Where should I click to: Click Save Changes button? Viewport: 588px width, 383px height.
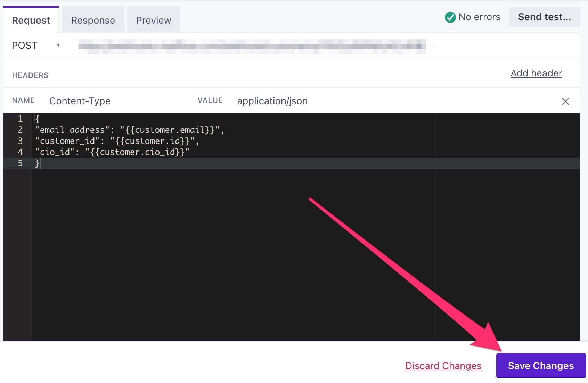pos(541,366)
